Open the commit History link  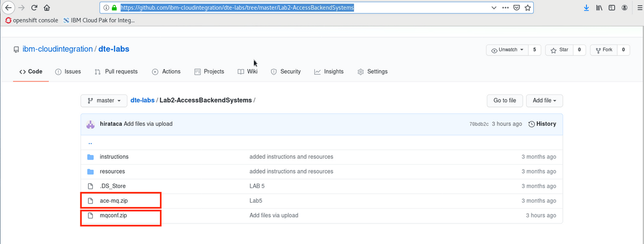542,124
